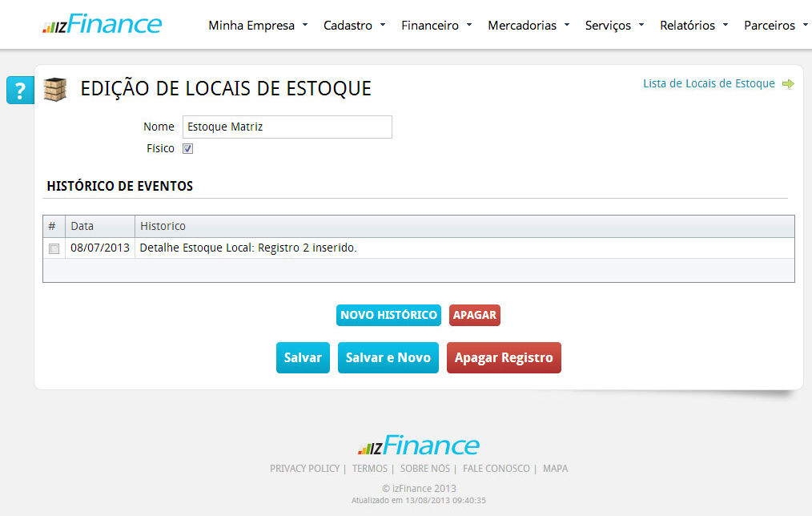Click the izFinance logo in header
Viewport: 812px width, 516px height.
[102, 25]
